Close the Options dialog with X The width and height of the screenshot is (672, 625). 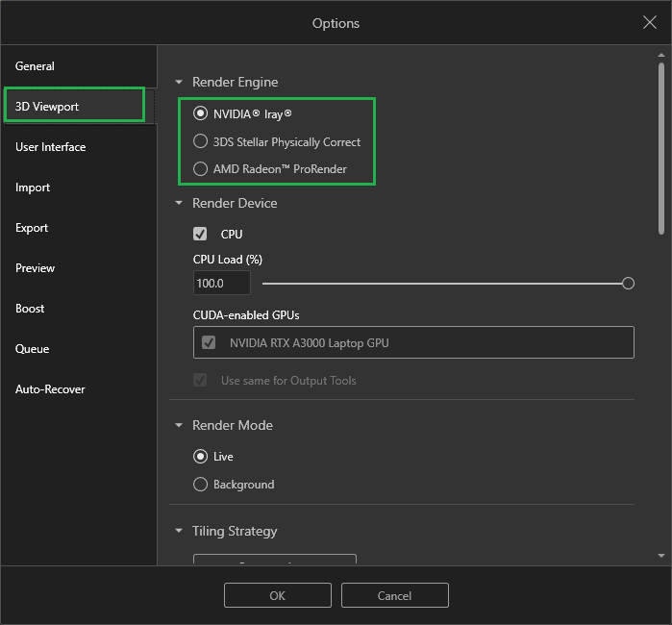click(x=649, y=22)
